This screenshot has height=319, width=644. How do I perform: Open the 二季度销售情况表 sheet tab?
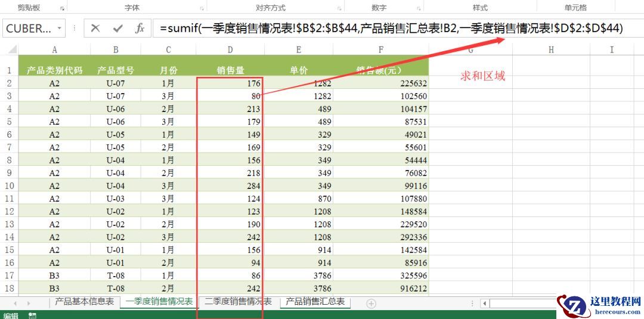[238, 302]
